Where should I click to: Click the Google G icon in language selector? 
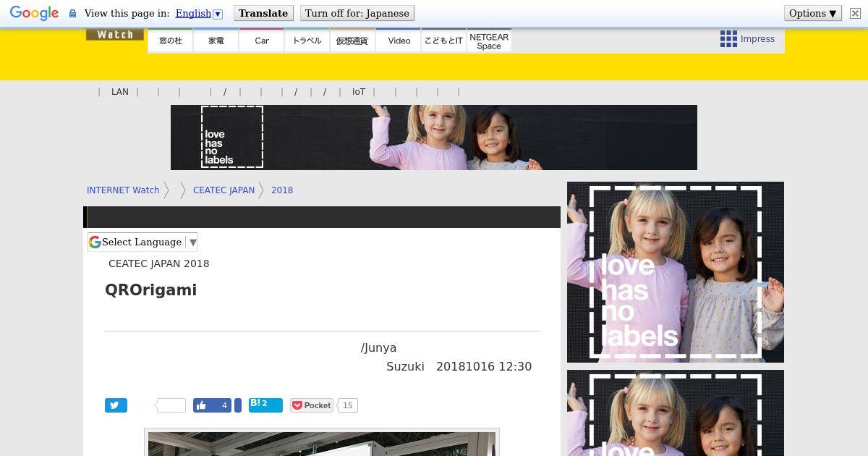[95, 242]
